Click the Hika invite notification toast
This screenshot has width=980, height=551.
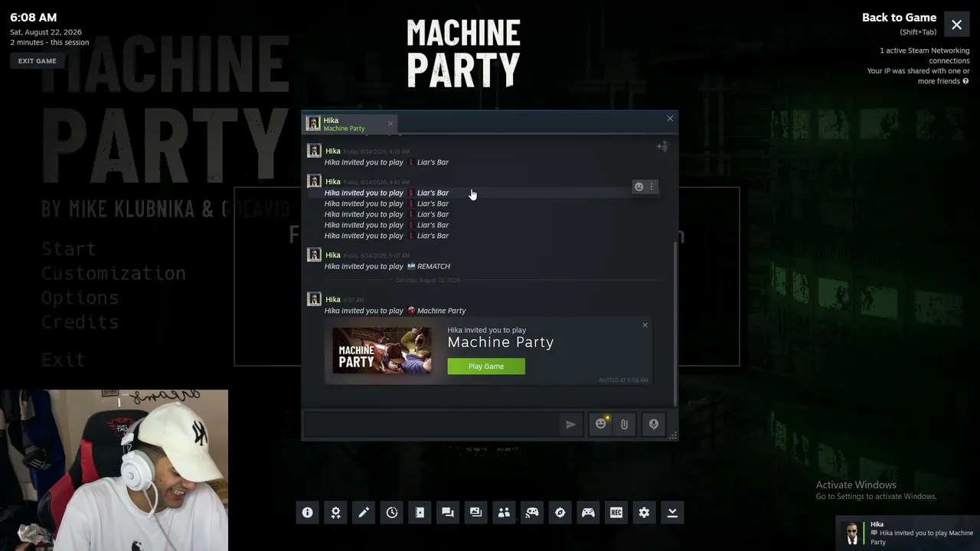click(908, 533)
